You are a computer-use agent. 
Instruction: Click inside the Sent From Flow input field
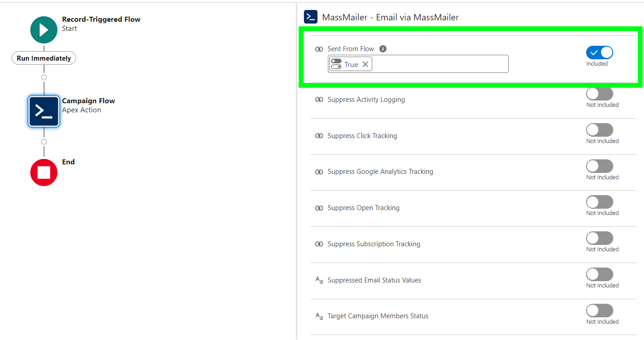coord(418,64)
